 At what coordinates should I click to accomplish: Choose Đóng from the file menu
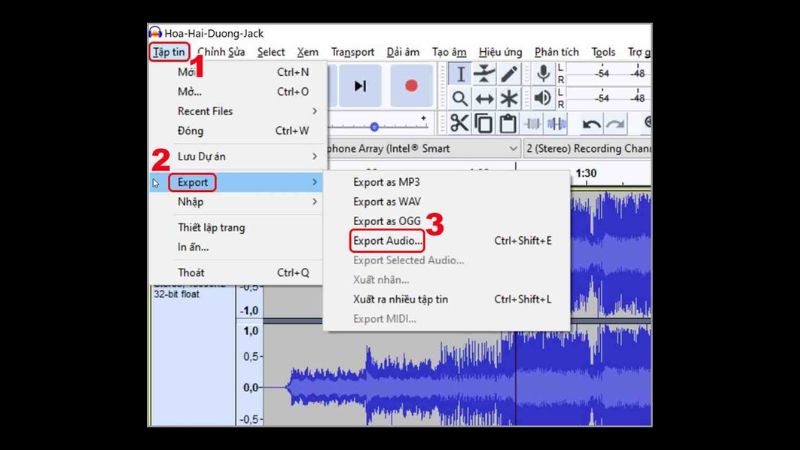point(238,131)
